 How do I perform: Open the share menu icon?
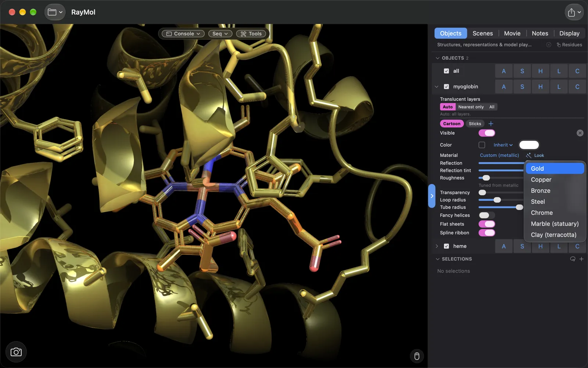coord(574,12)
